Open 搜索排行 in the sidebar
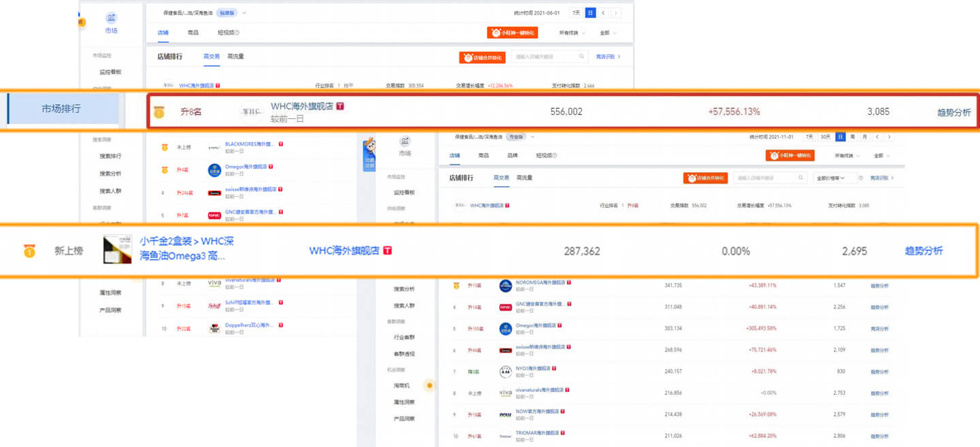This screenshot has width=980, height=447. pos(110,156)
